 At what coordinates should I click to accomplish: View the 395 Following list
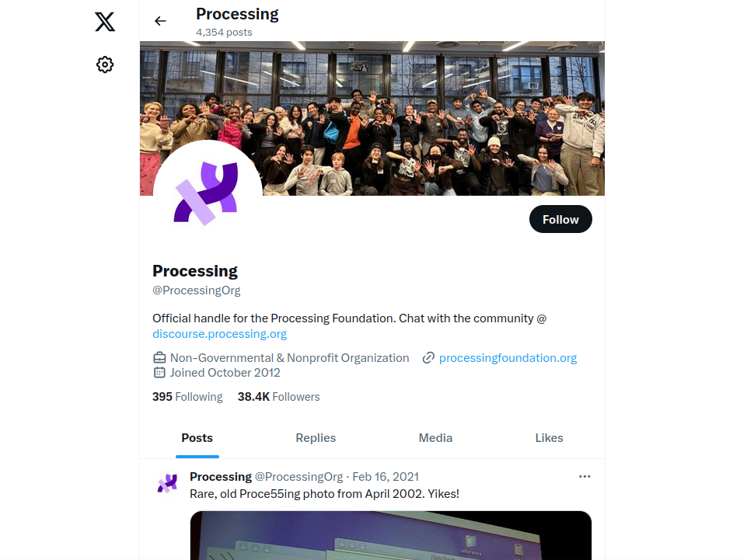(187, 397)
